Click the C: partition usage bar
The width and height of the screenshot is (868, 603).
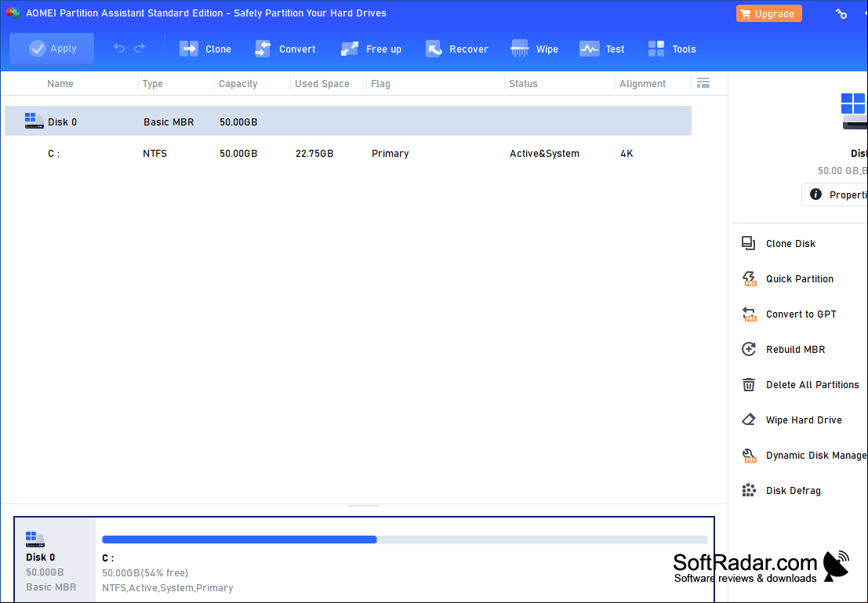405,539
